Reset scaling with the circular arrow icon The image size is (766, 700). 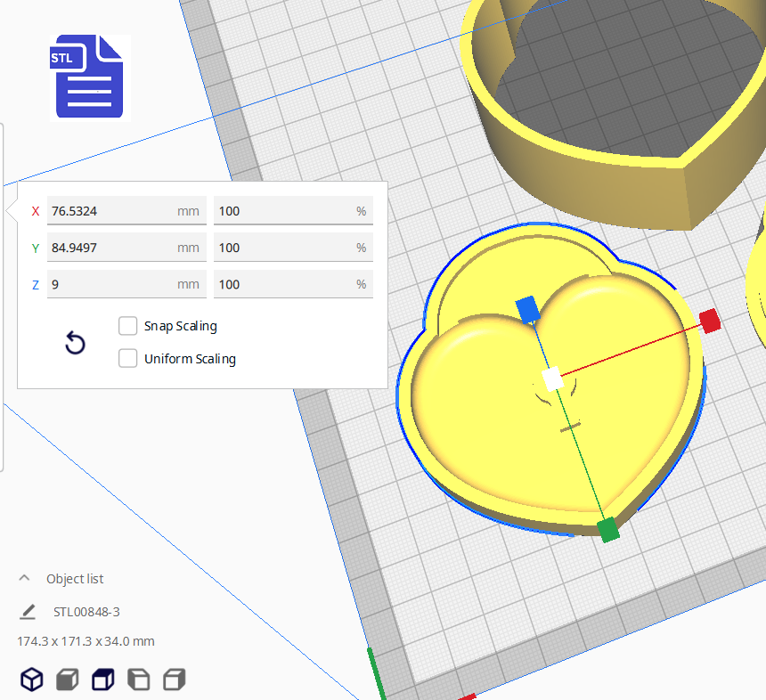coord(76,343)
